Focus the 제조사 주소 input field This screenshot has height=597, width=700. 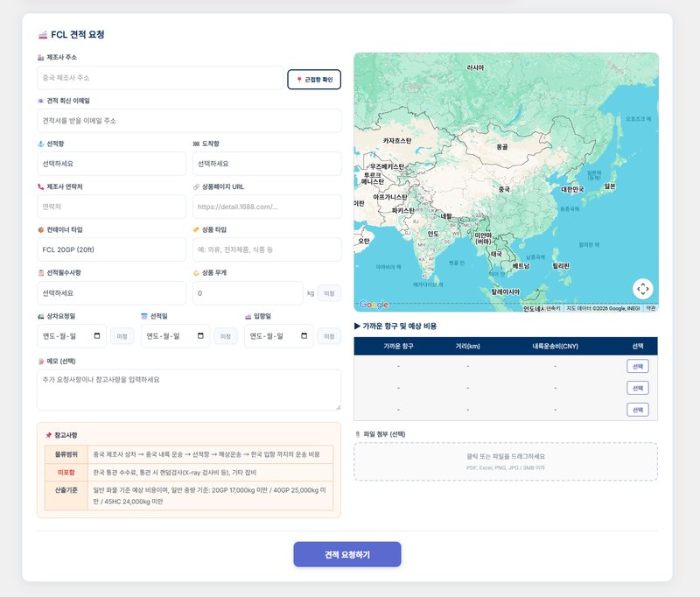tap(160, 78)
